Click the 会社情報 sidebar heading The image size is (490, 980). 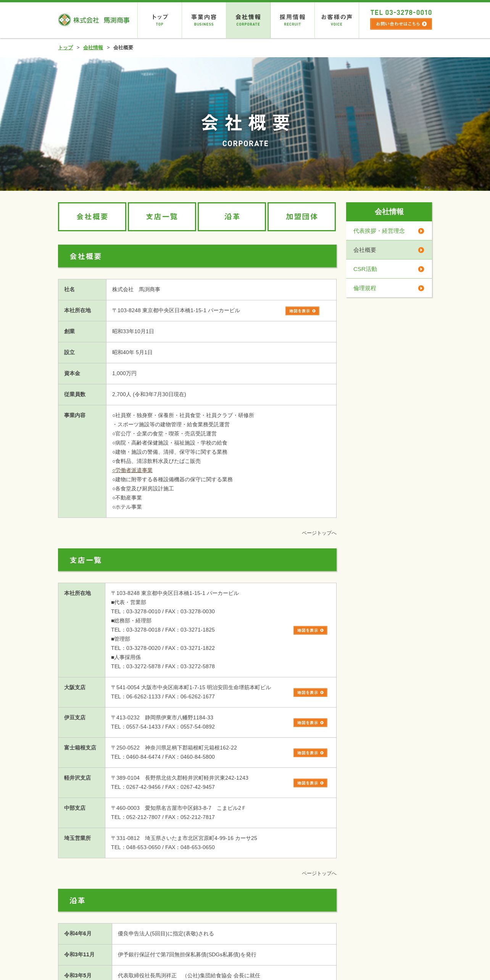click(x=389, y=212)
